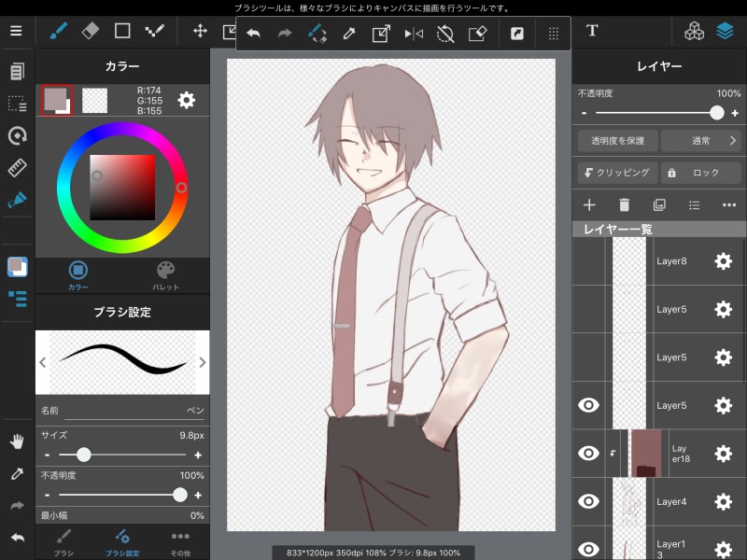
Task: Select the Eraser tool
Action: (x=90, y=31)
